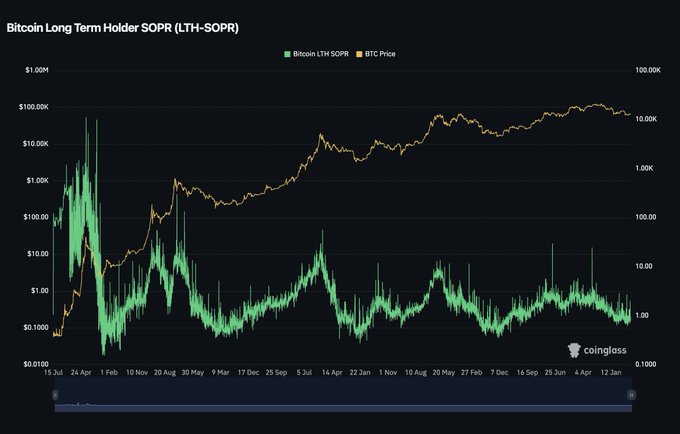Click the $100.00 left axis label
The image size is (680, 434).
point(36,217)
